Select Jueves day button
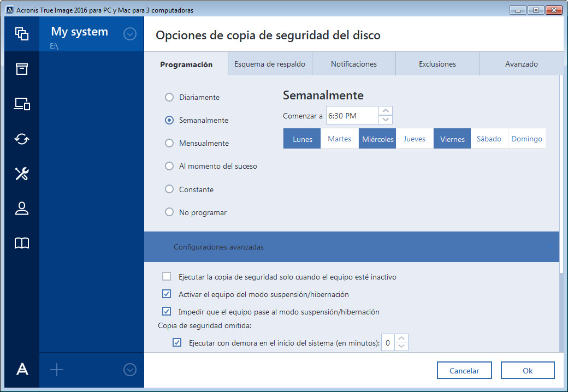Screen dimensions: 568x392 (415, 139)
